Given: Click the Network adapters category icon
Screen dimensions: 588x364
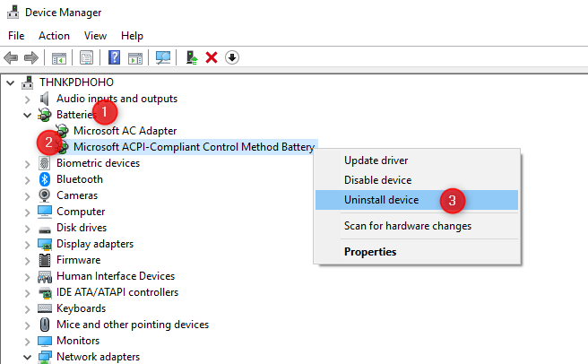Looking at the screenshot, I should (45, 357).
